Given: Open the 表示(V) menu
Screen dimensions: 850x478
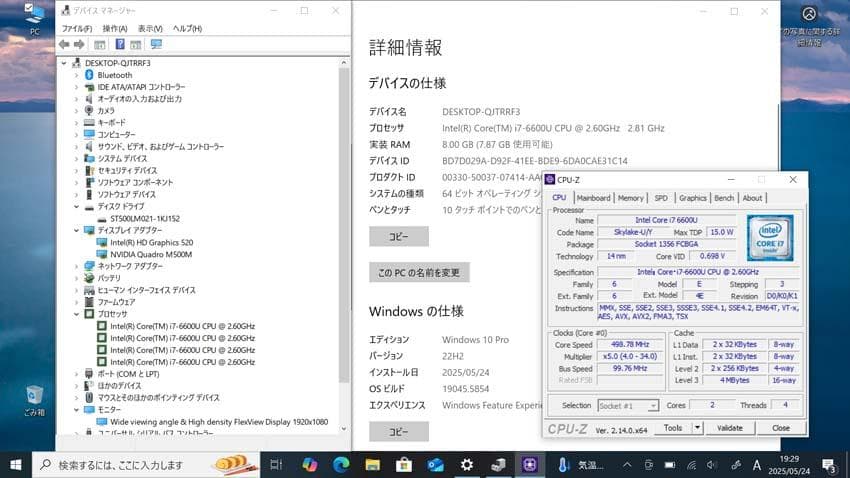Looking at the screenshot, I should [150, 28].
